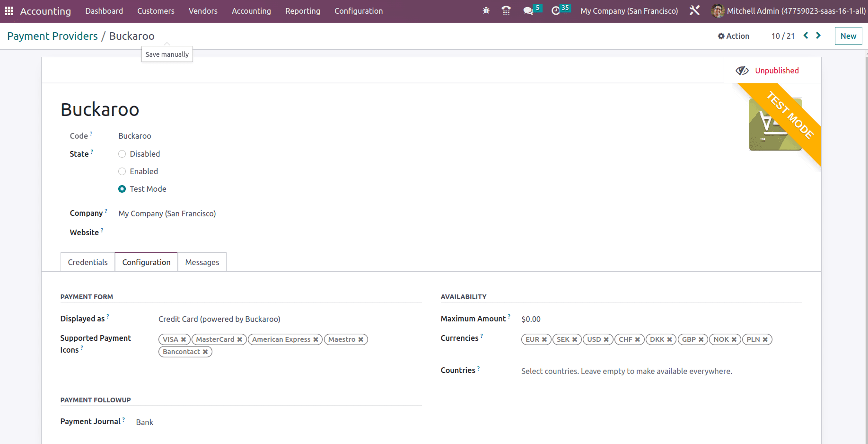This screenshot has height=444, width=868.
Task: Go back to Payment Providers breadcrumb
Action: [53, 36]
